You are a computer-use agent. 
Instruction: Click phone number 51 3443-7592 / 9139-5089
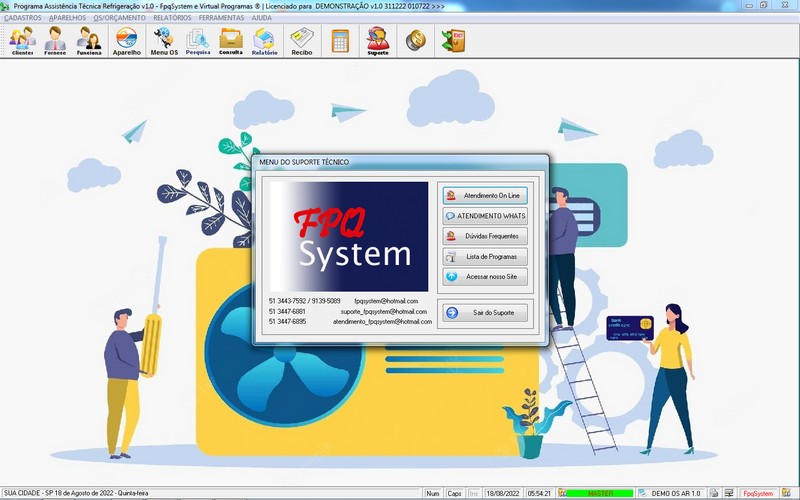(x=304, y=301)
